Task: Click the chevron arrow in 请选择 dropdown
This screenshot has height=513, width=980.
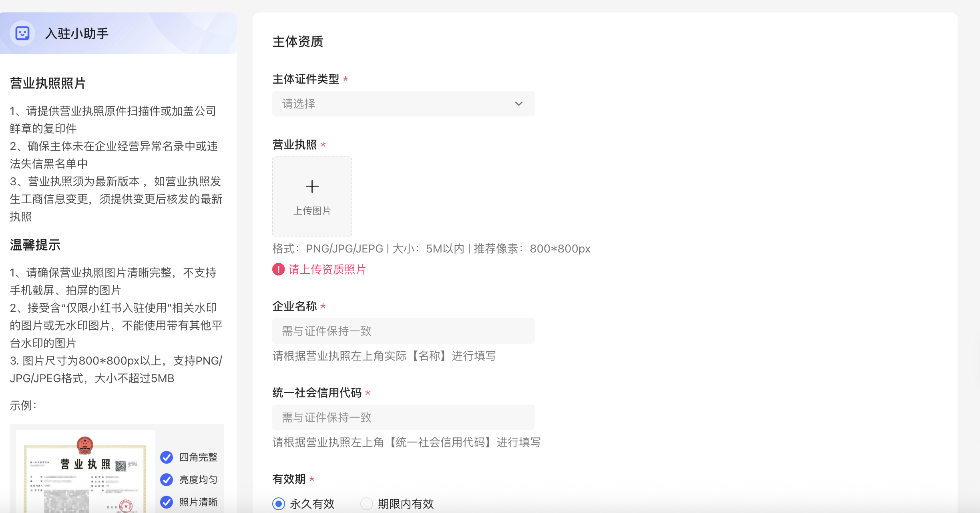Action: tap(518, 104)
